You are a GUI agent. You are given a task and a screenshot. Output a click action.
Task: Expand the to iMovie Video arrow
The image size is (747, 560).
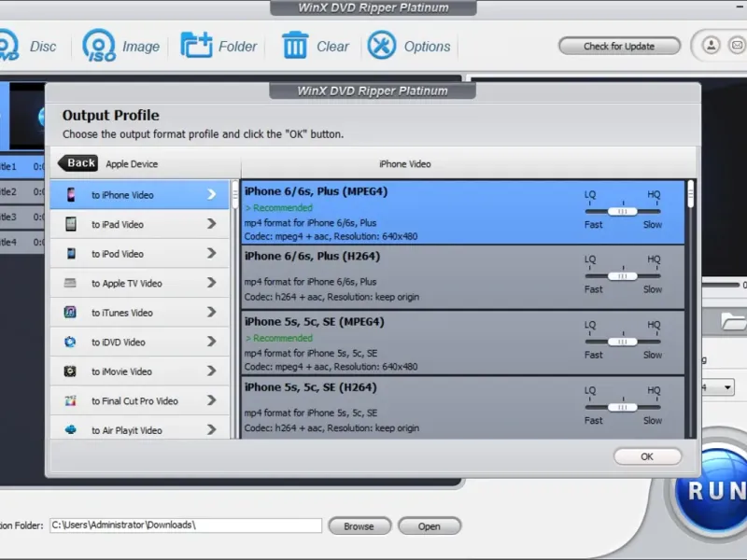coord(212,371)
